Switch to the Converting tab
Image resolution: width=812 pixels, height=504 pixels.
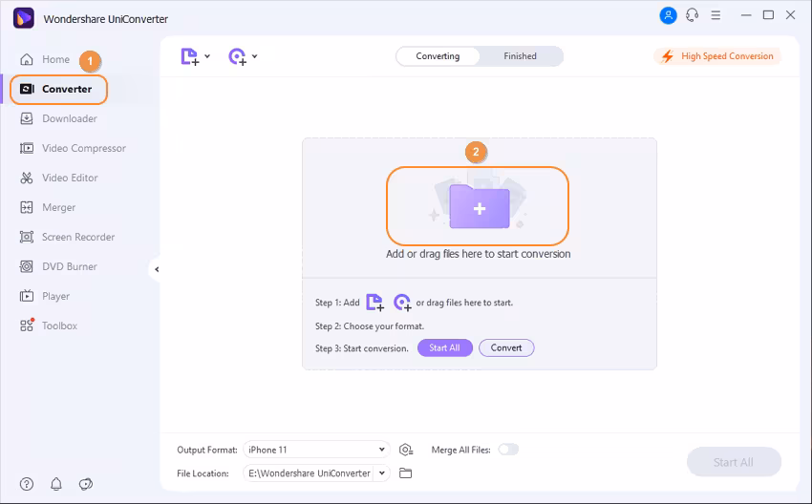tap(438, 56)
